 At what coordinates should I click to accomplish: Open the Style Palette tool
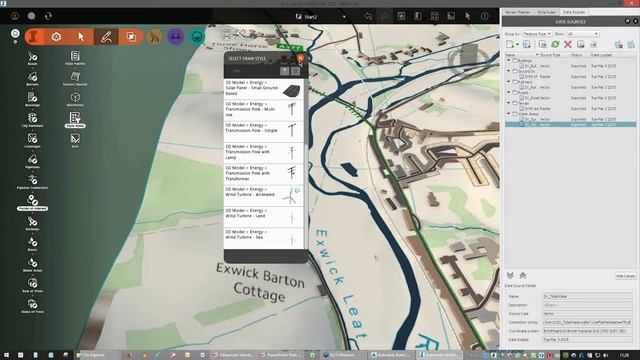[75, 57]
